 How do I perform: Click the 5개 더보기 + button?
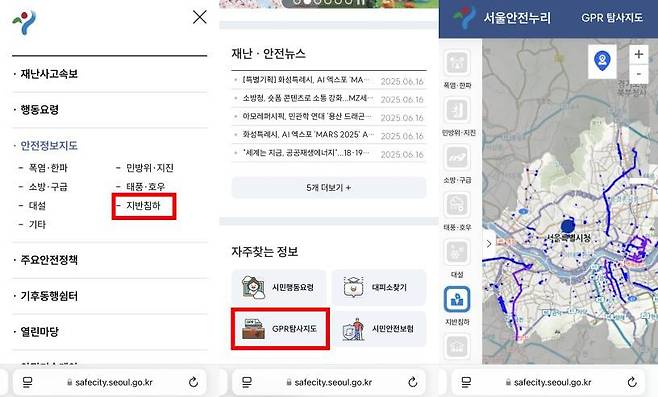click(x=329, y=188)
